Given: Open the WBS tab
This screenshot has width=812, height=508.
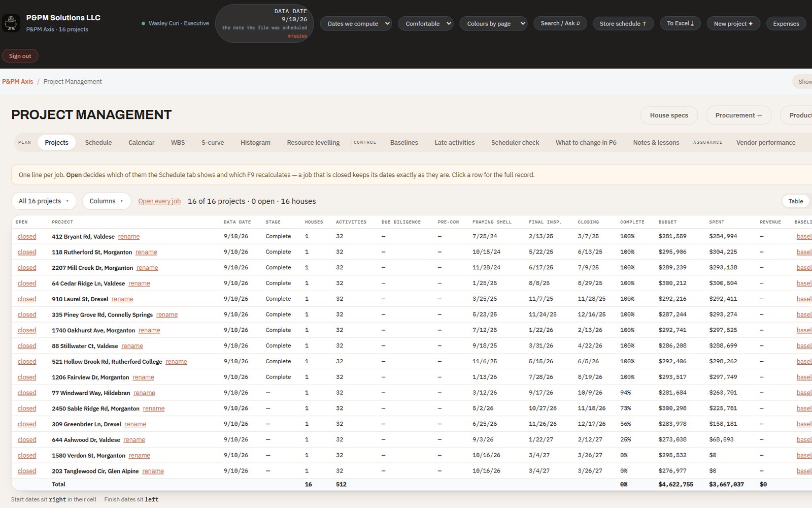Looking at the screenshot, I should pos(178,143).
